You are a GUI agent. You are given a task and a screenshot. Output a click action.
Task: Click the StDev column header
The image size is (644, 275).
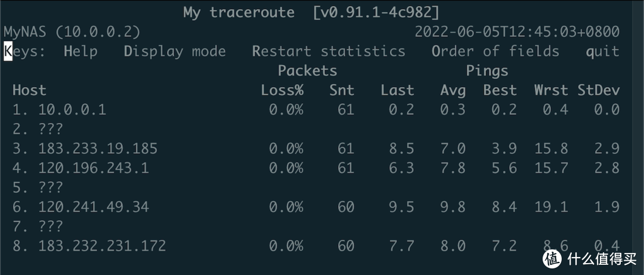[598, 91]
